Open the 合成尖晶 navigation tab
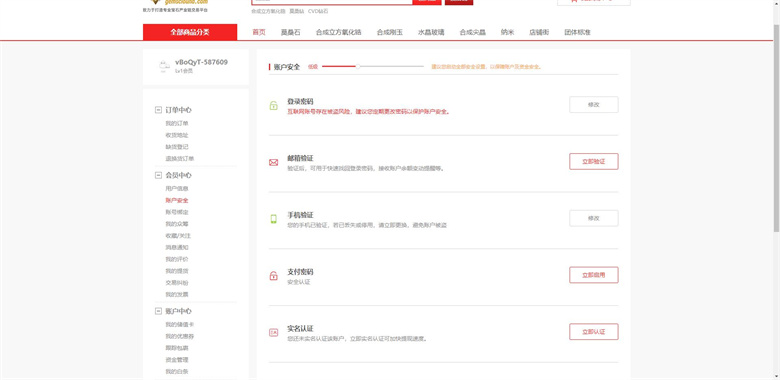Image resolution: width=780 pixels, height=380 pixels. (x=473, y=32)
